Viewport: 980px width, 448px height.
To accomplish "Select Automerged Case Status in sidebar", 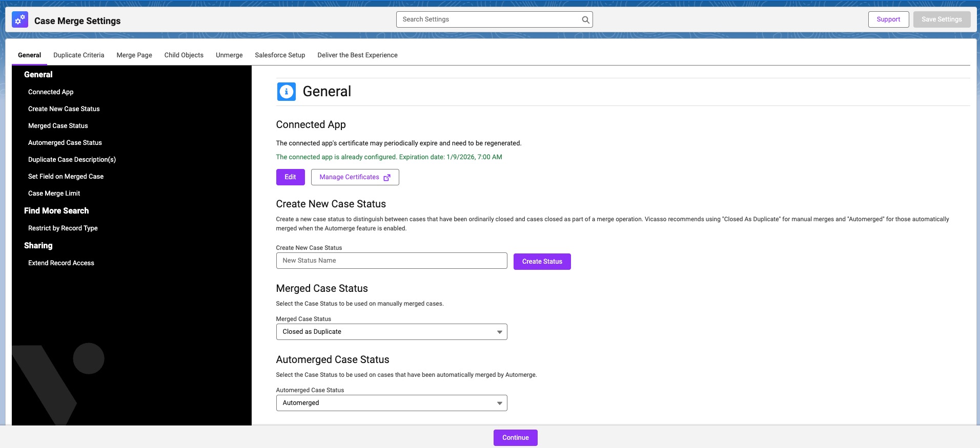I will click(x=65, y=143).
